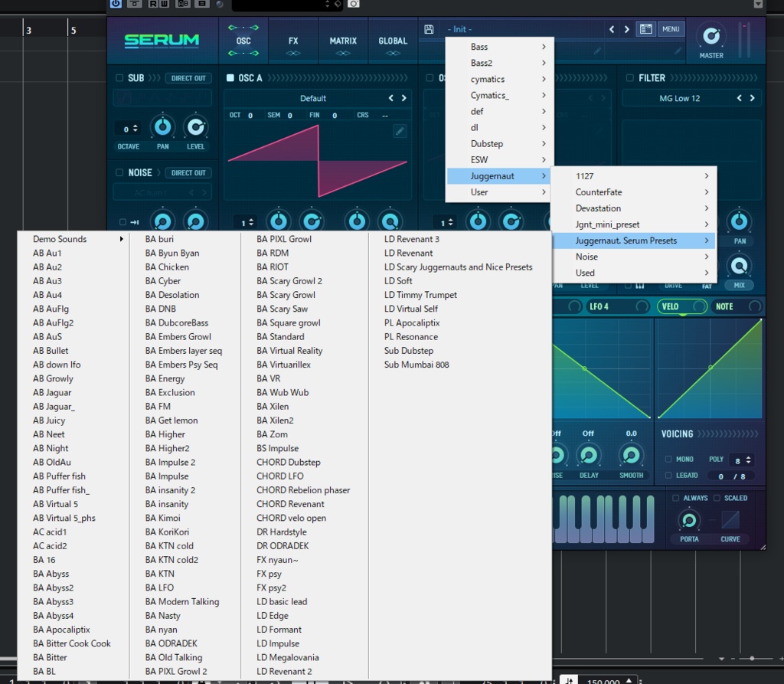Viewport: 784px width, 684px height.
Task: Click the pencil edit icon in OSC A
Action: click(x=399, y=130)
